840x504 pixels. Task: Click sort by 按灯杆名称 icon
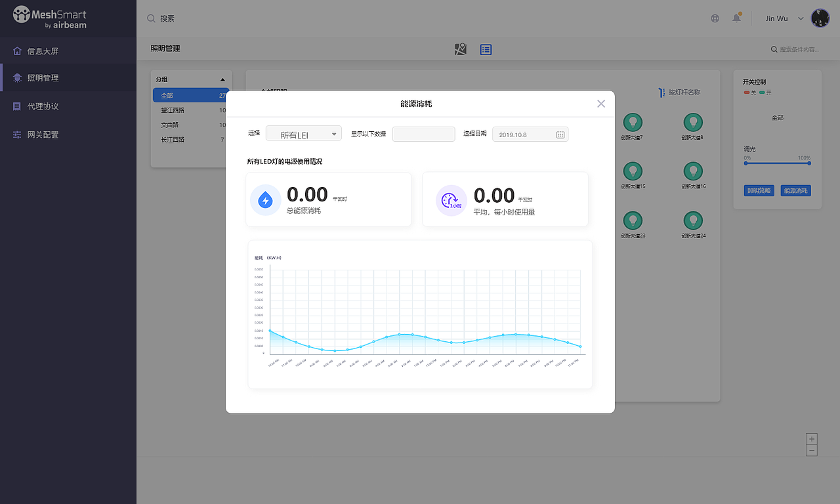(x=661, y=93)
